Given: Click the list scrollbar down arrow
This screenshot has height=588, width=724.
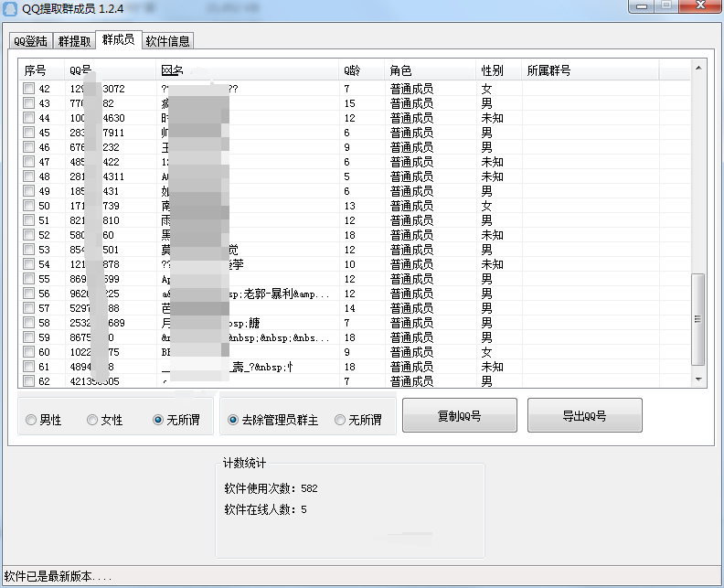Looking at the screenshot, I should (x=698, y=380).
